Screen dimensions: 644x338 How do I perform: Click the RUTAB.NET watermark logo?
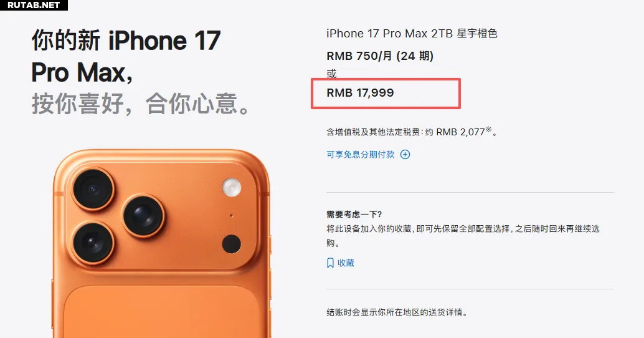[34, 5]
